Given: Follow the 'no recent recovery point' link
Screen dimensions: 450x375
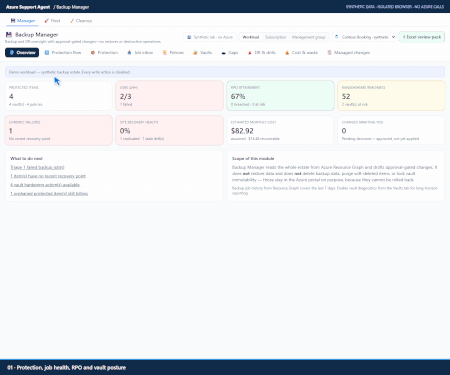Looking at the screenshot, I should [48, 176].
